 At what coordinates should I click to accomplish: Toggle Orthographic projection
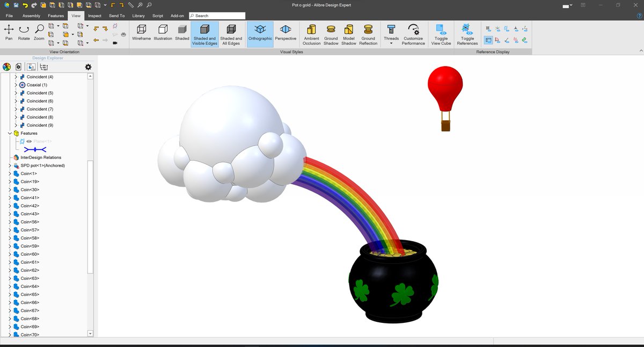(x=260, y=34)
